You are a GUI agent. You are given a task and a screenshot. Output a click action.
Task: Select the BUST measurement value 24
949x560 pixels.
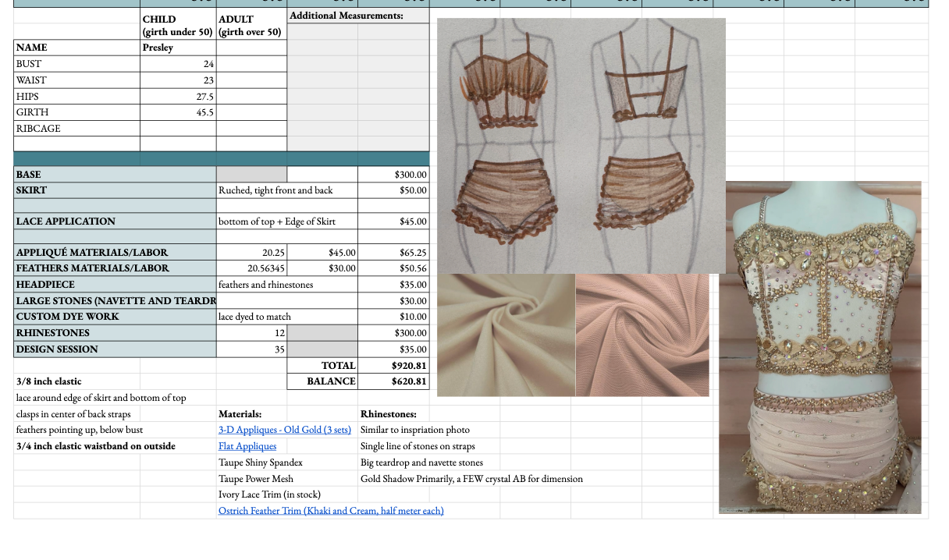click(x=177, y=64)
